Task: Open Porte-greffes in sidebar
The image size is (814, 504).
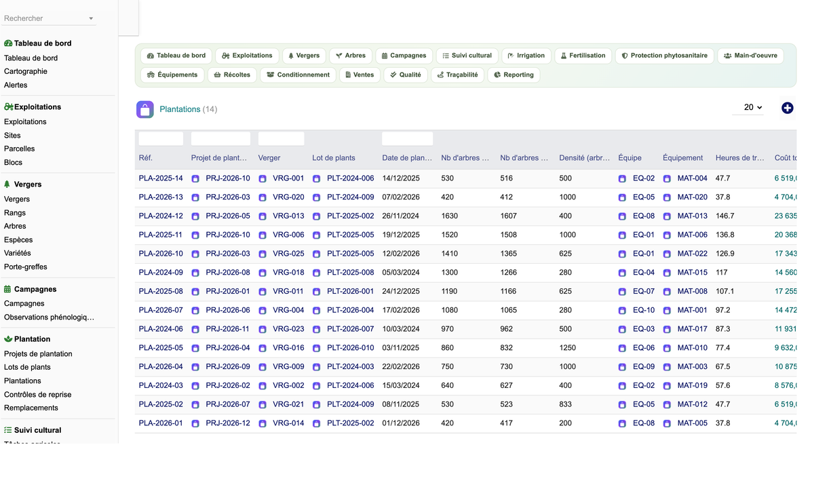Action: [26, 267]
